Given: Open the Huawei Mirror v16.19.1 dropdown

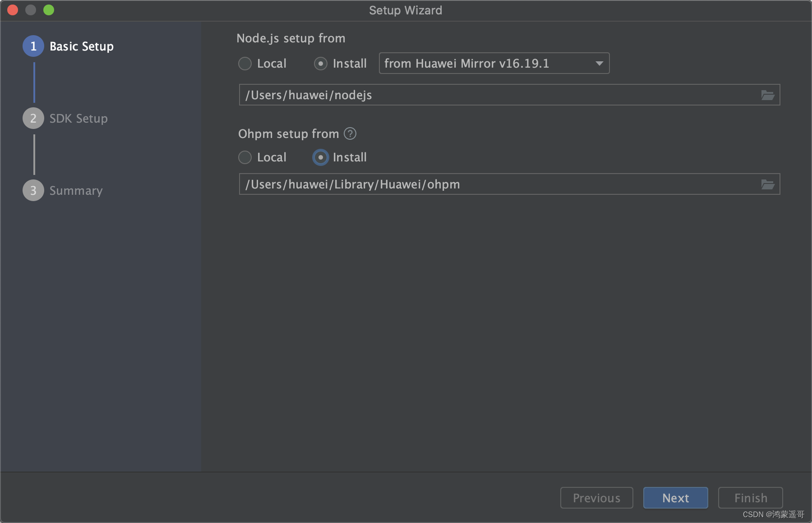Looking at the screenshot, I should [494, 63].
